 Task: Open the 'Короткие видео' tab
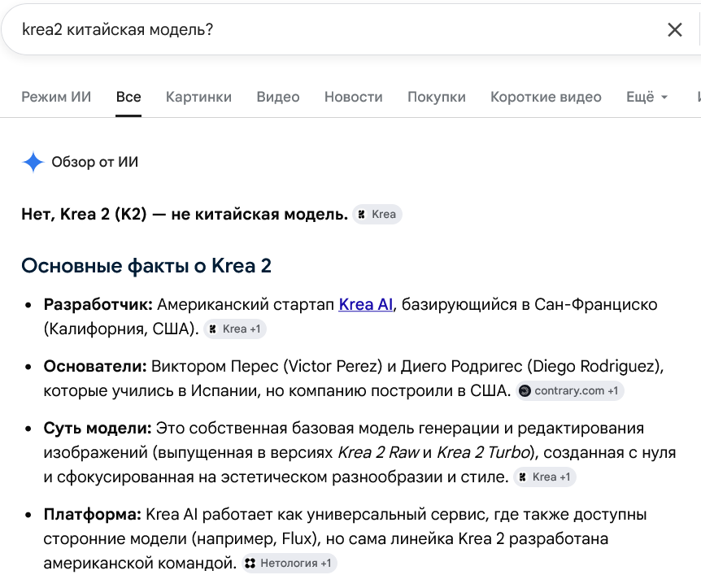pos(546,97)
